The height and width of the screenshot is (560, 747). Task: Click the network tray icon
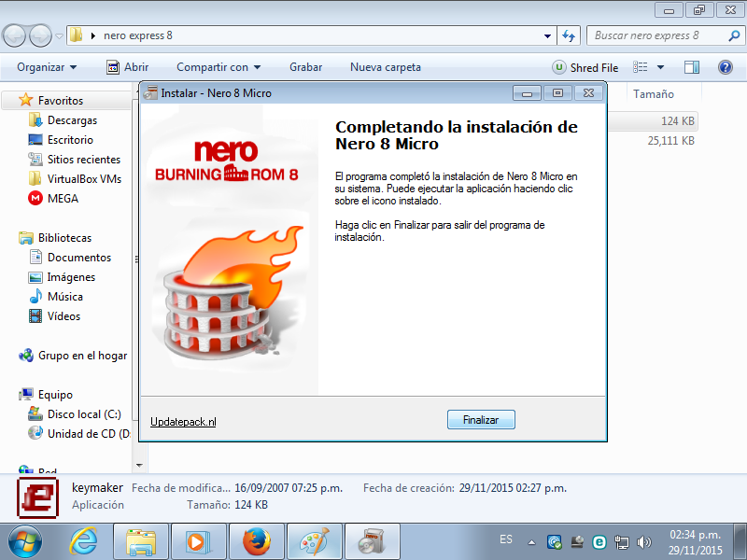pyautogui.click(x=621, y=542)
